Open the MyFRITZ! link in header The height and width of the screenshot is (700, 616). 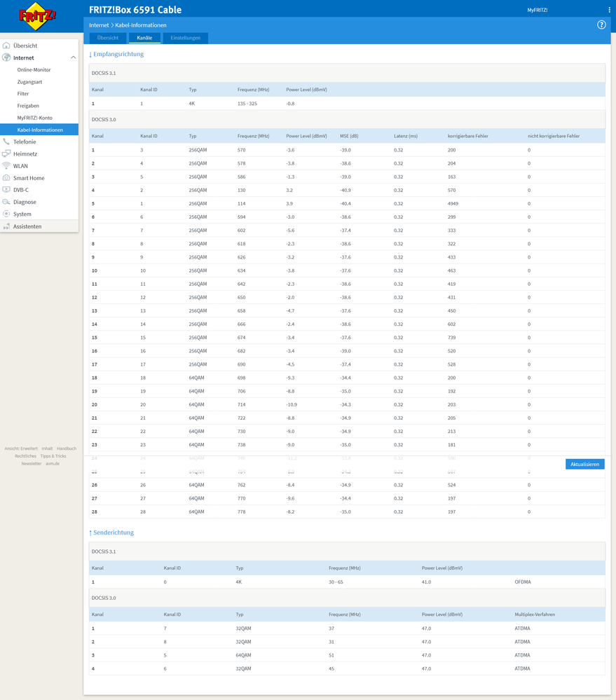click(538, 10)
